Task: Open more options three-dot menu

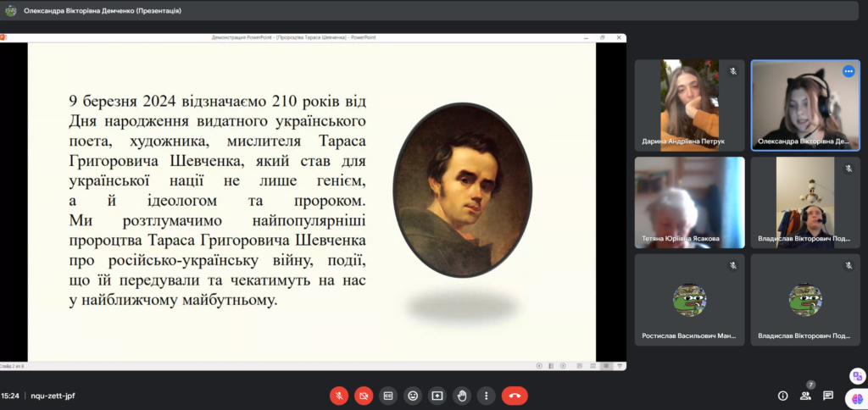Action: [486, 396]
